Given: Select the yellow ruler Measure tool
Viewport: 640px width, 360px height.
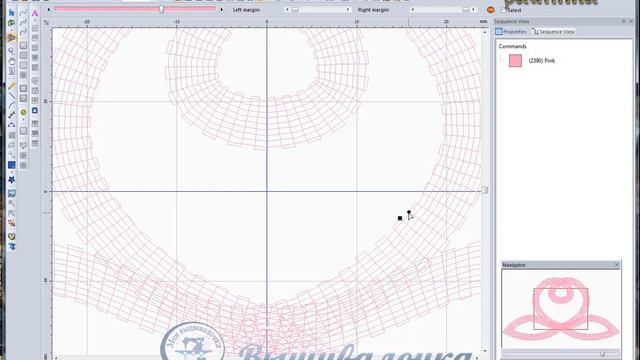Looking at the screenshot, I should [x=11, y=86].
